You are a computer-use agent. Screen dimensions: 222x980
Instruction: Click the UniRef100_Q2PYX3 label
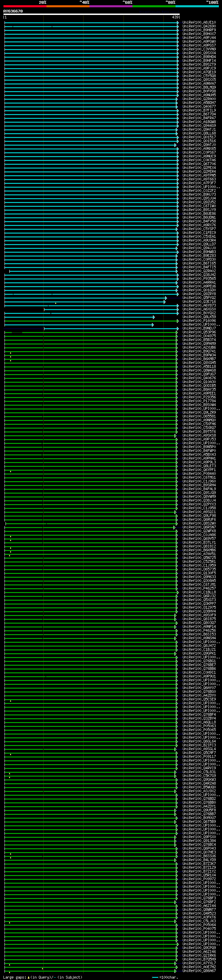[x=199, y=504]
